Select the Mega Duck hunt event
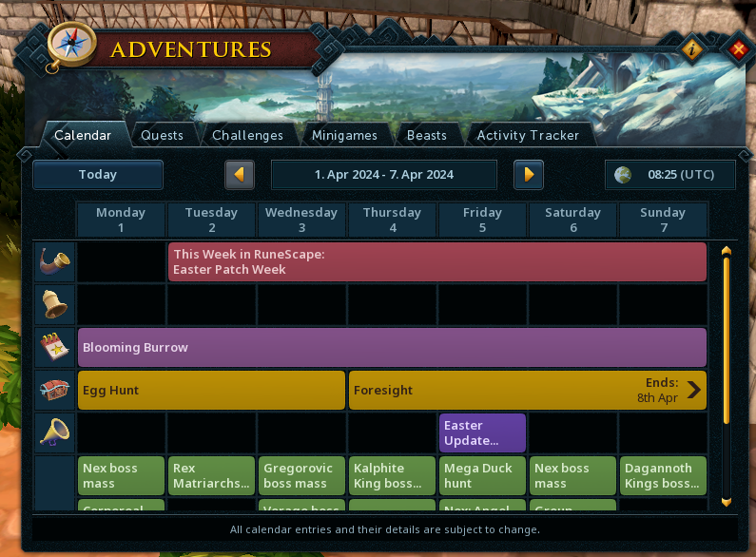Image resolution: width=756 pixels, height=557 pixels. (482, 475)
